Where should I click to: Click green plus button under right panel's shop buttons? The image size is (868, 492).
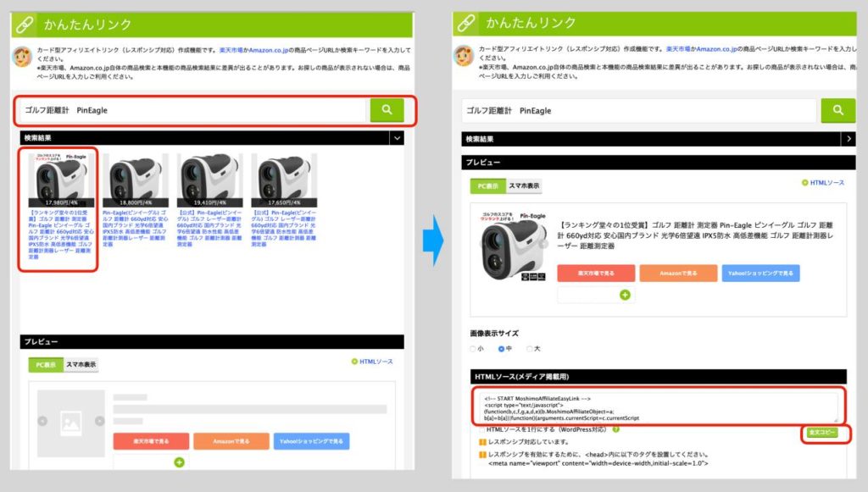click(625, 295)
